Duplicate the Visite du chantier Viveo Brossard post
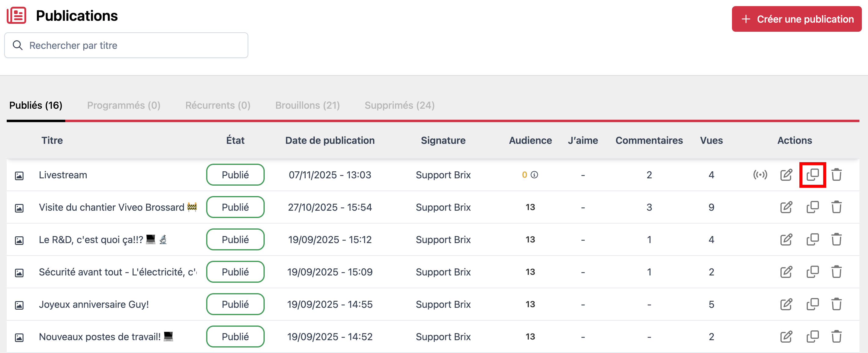Screen dimensions: 868x353 coord(812,207)
